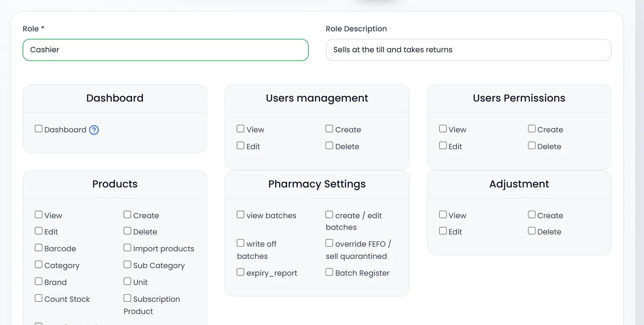
Task: Check the Unit permission box
Action: [127, 282]
